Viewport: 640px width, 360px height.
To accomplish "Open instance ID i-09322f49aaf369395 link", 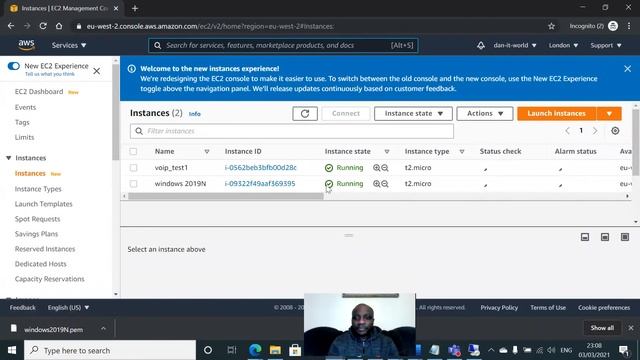I will [260, 184].
